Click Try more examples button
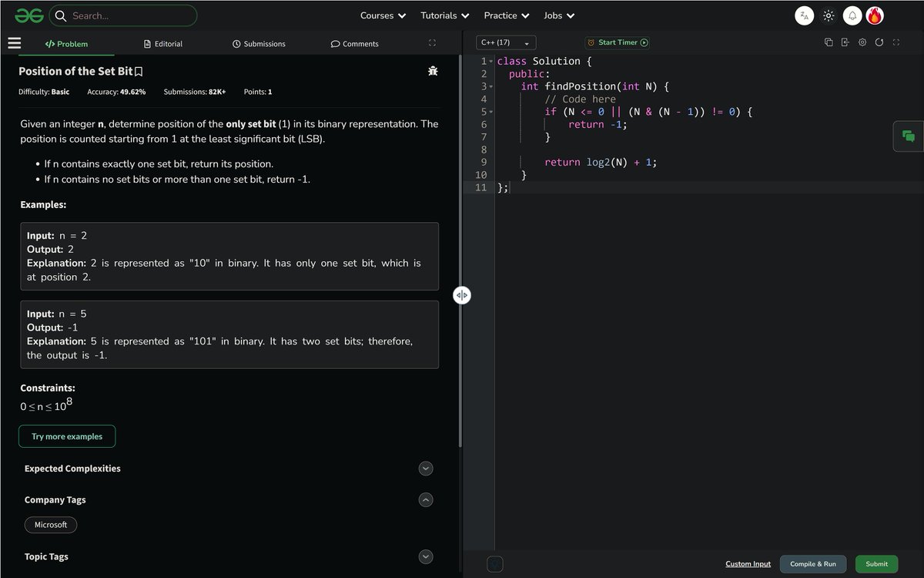 point(67,436)
